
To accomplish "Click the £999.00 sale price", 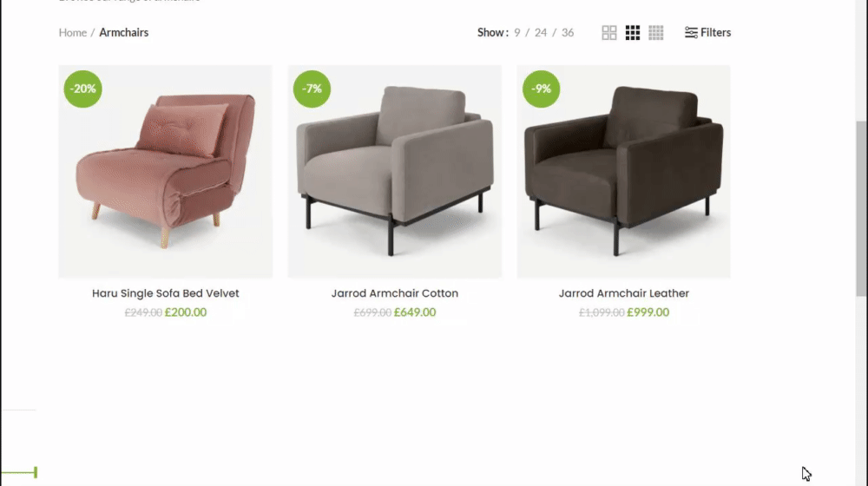I will pos(648,312).
